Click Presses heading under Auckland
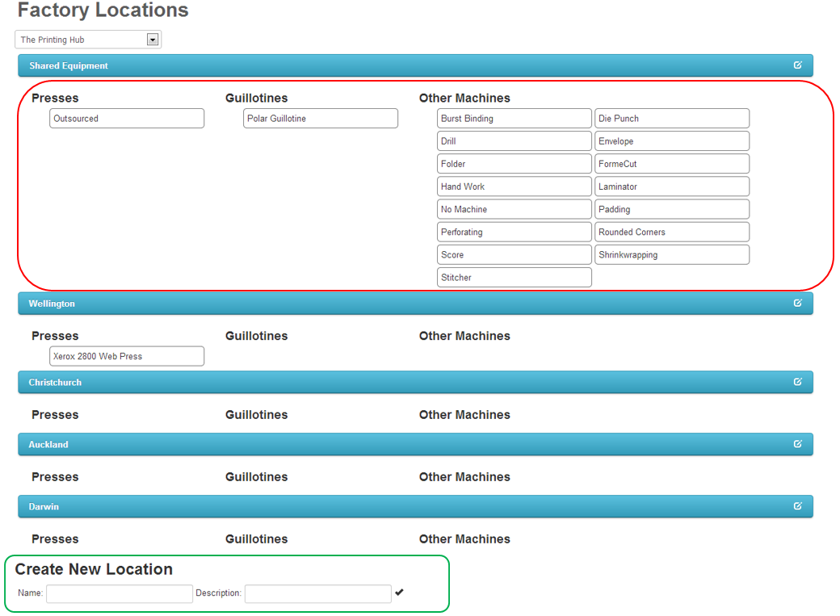The image size is (840, 616). tap(55, 476)
